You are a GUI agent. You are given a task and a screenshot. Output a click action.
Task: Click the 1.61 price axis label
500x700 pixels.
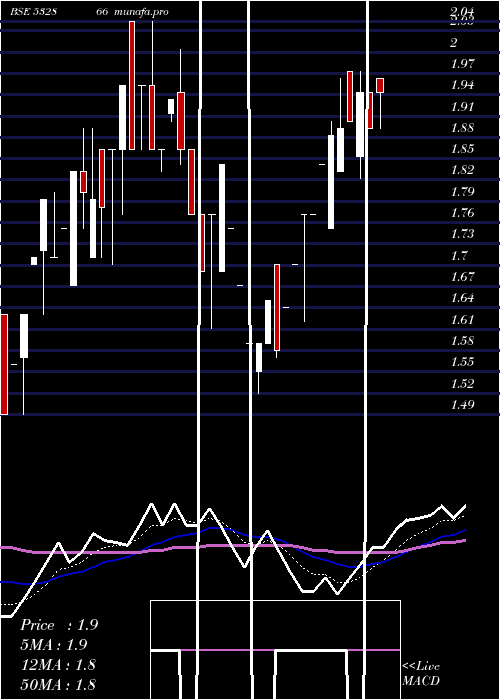click(462, 319)
